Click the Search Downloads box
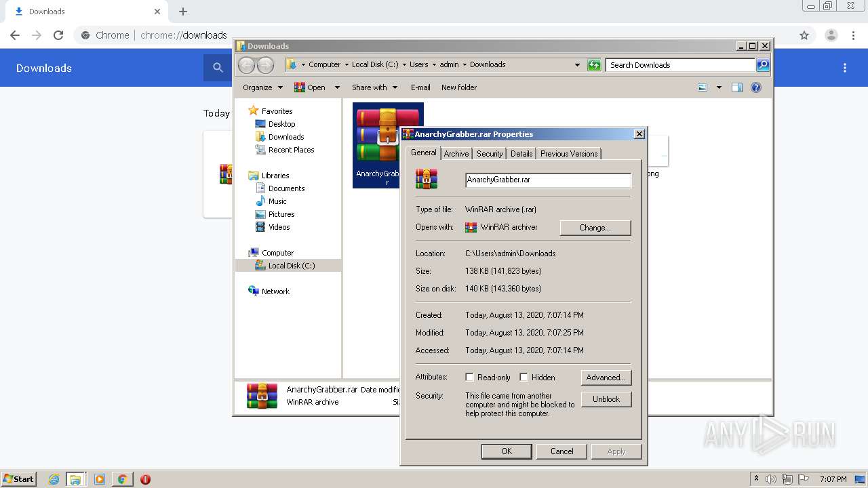The height and width of the screenshot is (488, 868). click(680, 65)
